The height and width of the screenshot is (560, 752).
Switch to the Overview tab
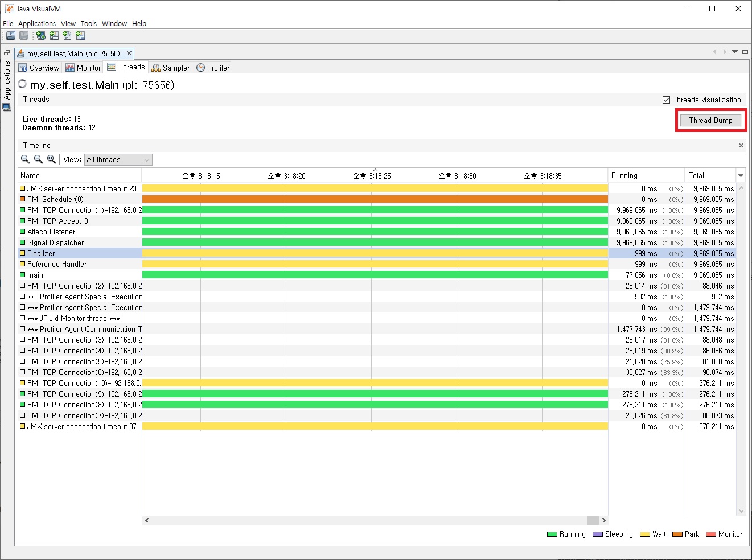coord(39,68)
